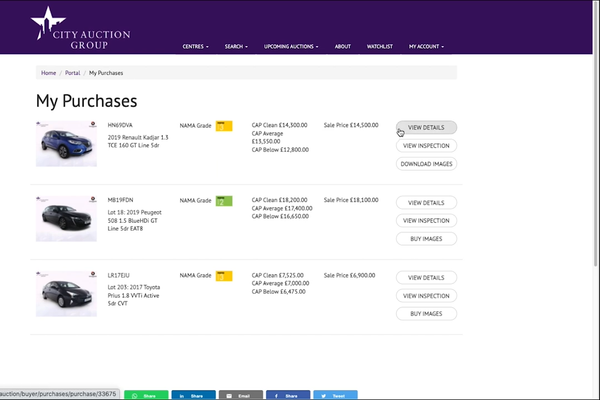This screenshot has width=600, height=400.
Task: Click NAMA grade badge for Renault Kadjar
Action: click(x=224, y=126)
